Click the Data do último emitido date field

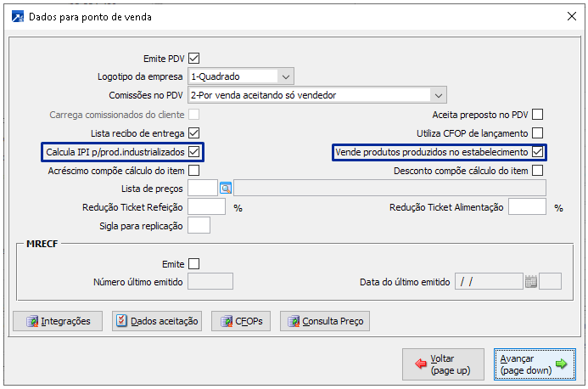[x=489, y=281]
